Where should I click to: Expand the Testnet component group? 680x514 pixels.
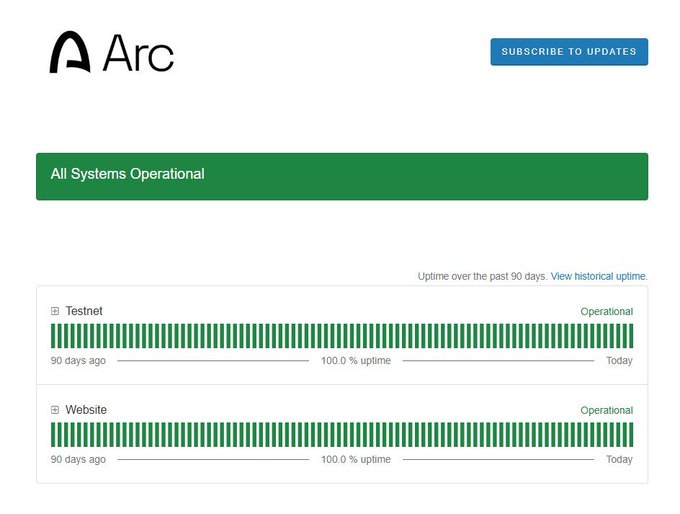click(55, 311)
